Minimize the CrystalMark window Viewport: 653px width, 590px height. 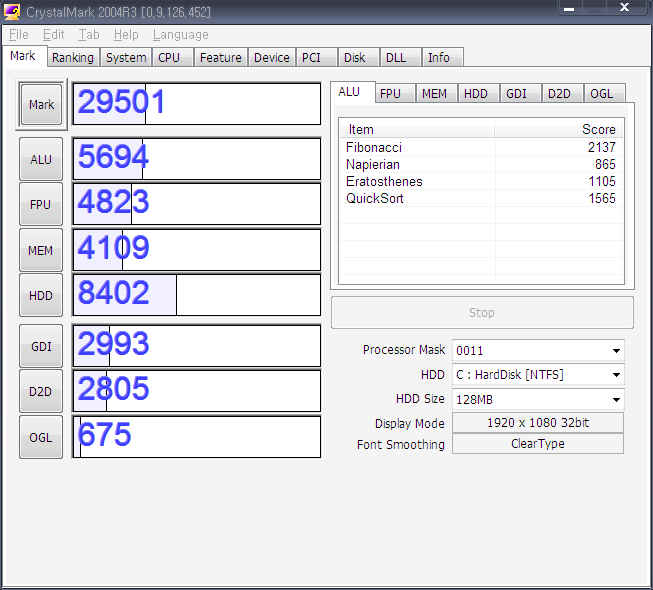[x=569, y=8]
